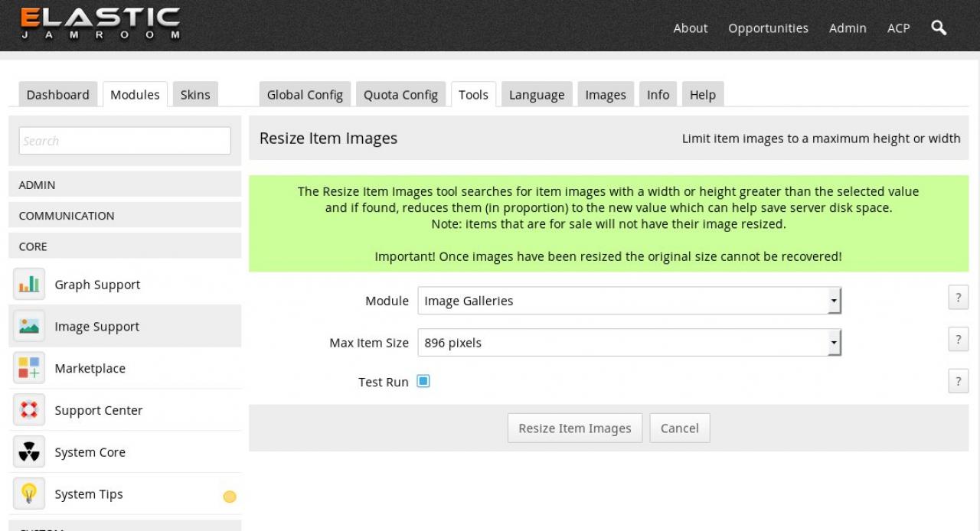
Task: Click the Image Support picture icon
Action: click(x=29, y=327)
